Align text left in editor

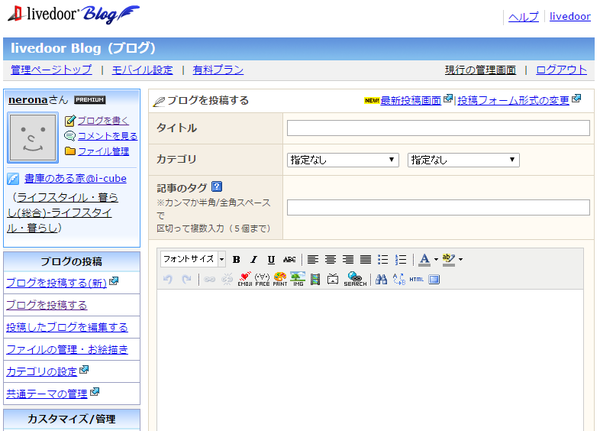pyautogui.click(x=313, y=260)
